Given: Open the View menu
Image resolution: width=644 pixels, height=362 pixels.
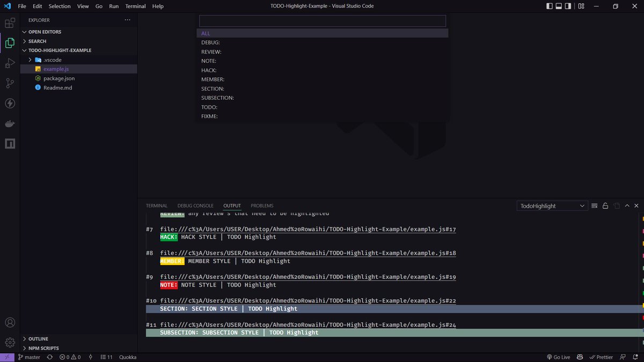Looking at the screenshot, I should (83, 6).
